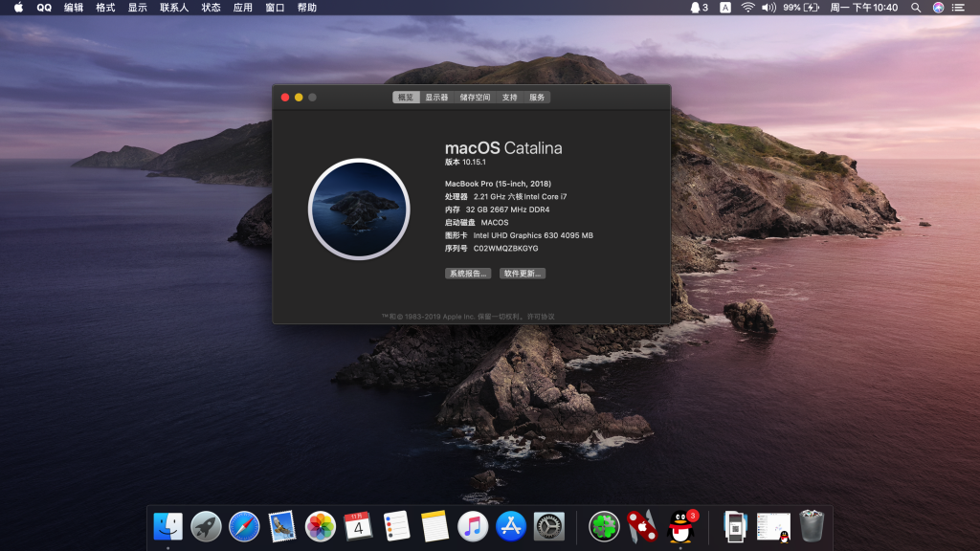Open the 帮助 menu in menu bar

point(306,7)
